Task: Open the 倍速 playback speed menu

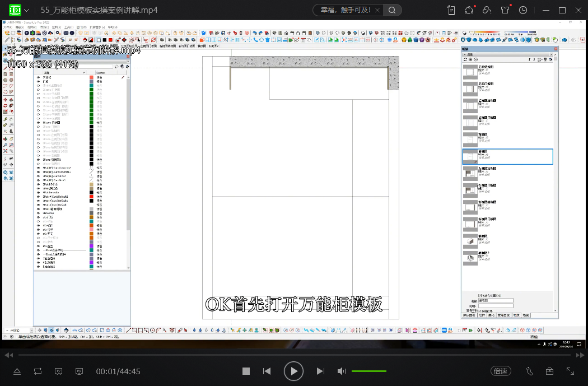Action: pos(500,371)
